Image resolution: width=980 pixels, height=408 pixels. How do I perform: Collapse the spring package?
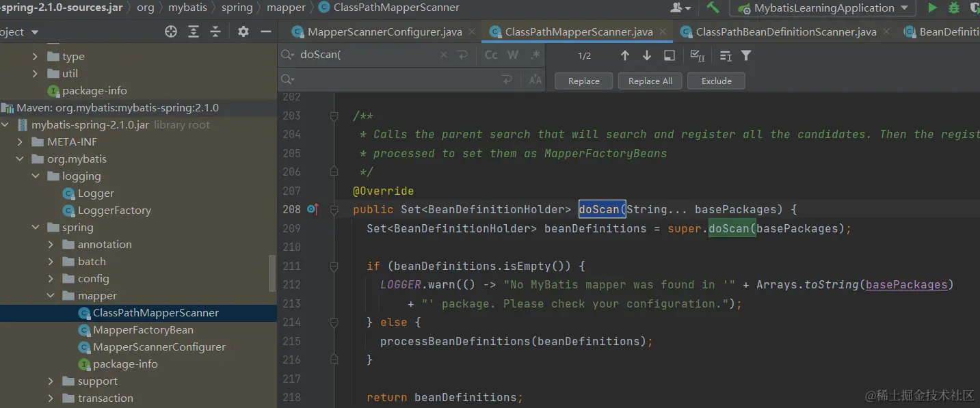click(36, 227)
